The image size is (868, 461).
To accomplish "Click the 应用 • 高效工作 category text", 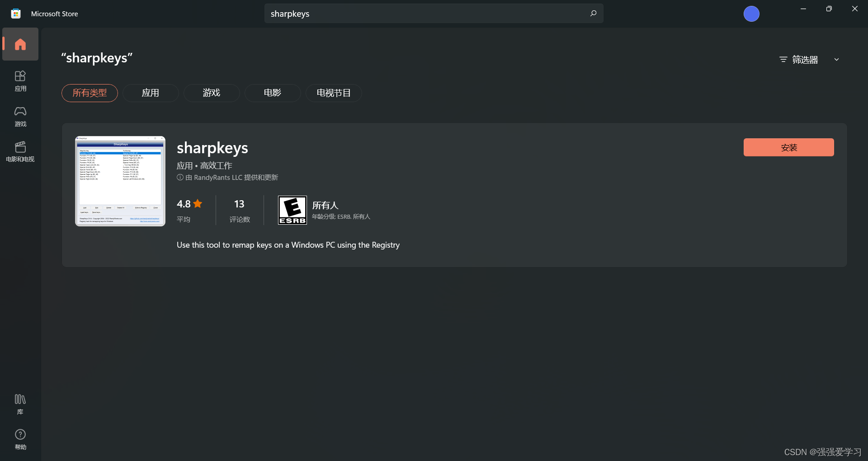I will (204, 166).
